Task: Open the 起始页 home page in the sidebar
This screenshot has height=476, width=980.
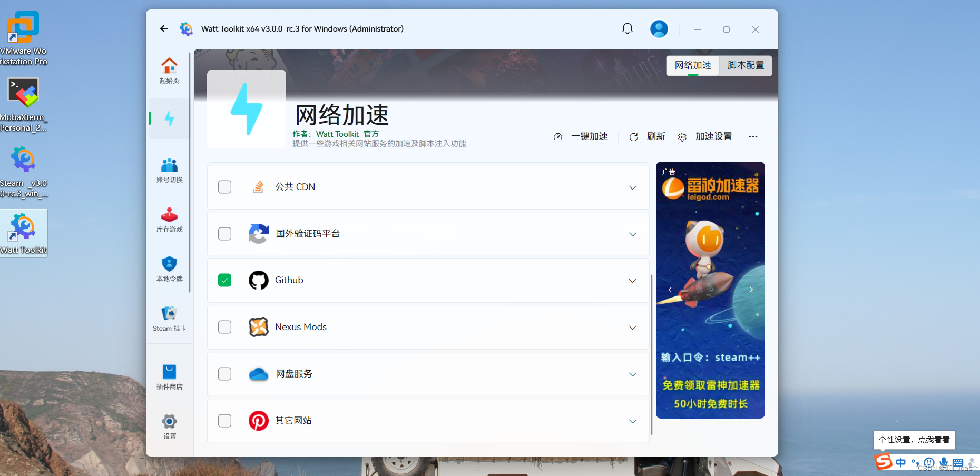Action: [x=169, y=71]
